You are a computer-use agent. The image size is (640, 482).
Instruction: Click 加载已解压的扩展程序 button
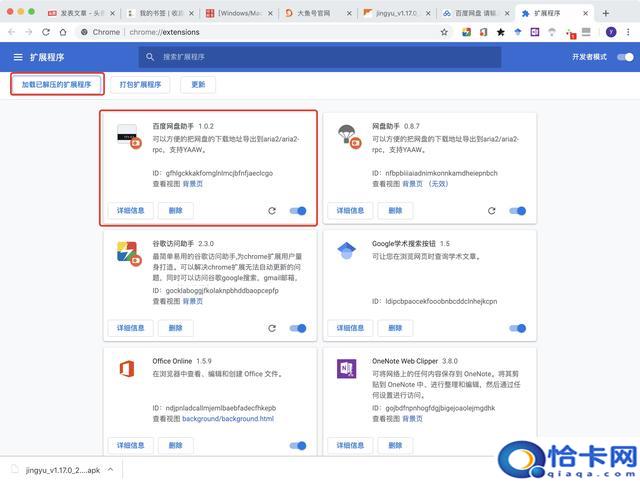pos(57,85)
